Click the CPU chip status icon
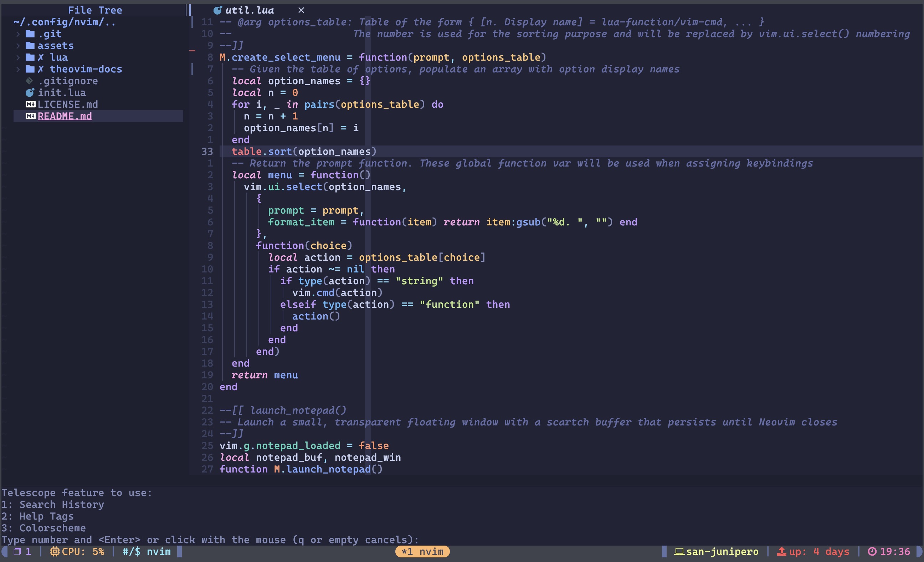 (55, 552)
